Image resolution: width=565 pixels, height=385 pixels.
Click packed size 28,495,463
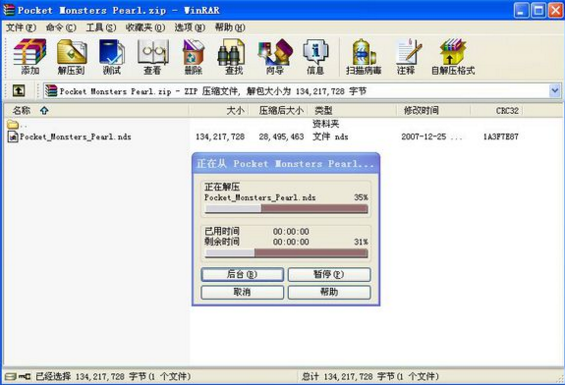(281, 137)
